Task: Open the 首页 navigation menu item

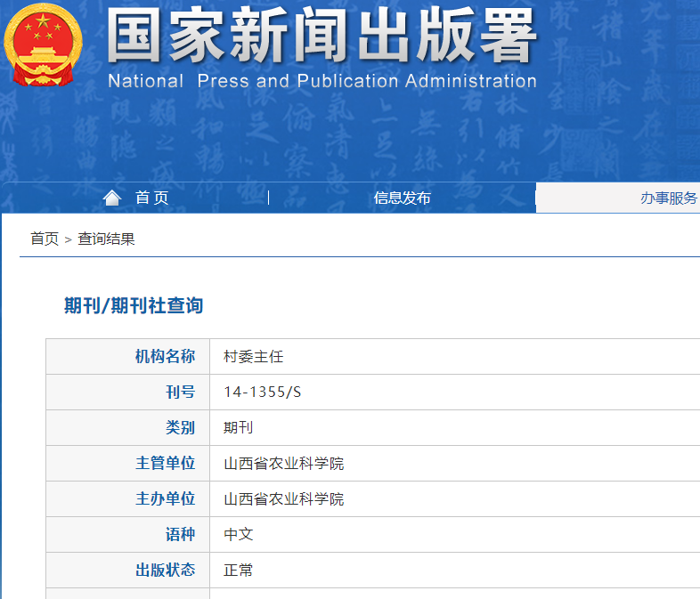Action: click(151, 198)
